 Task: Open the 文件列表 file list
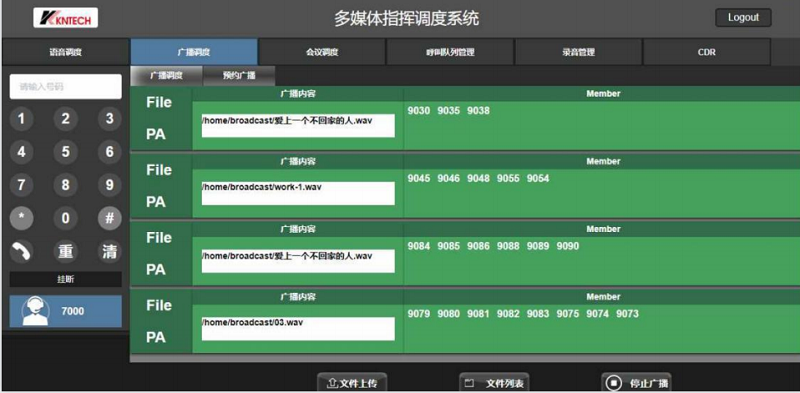pos(494,383)
